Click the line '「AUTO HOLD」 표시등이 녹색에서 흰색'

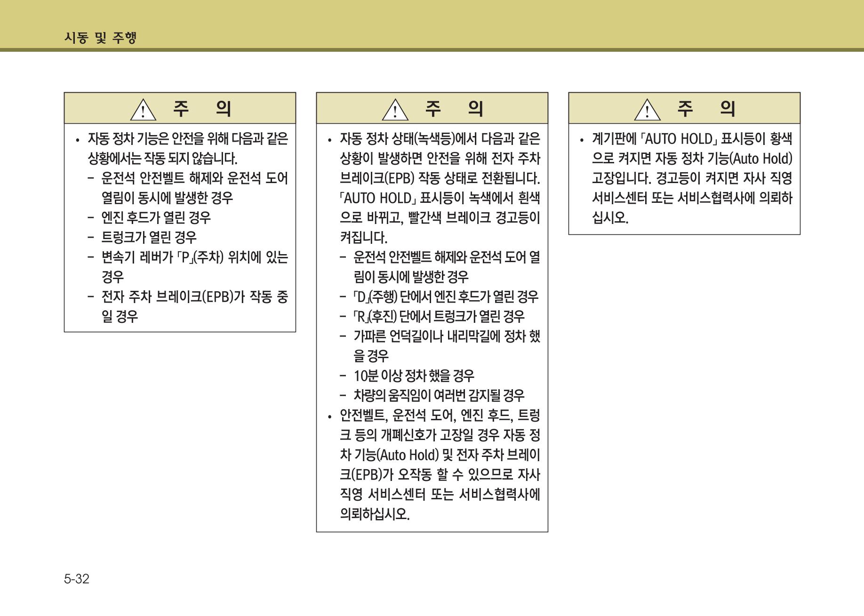tap(440, 198)
